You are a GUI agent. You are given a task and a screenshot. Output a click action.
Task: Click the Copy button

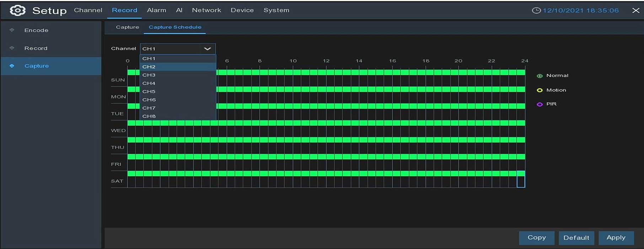point(536,238)
